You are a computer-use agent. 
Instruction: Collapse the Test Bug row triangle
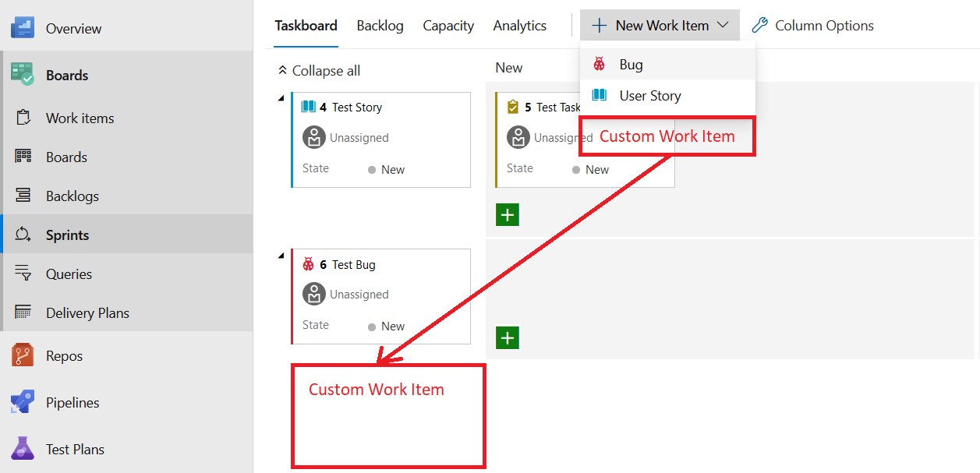tap(281, 255)
